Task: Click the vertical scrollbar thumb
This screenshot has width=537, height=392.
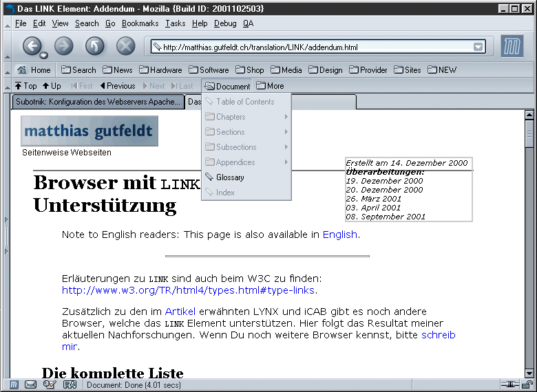Action: [x=529, y=133]
